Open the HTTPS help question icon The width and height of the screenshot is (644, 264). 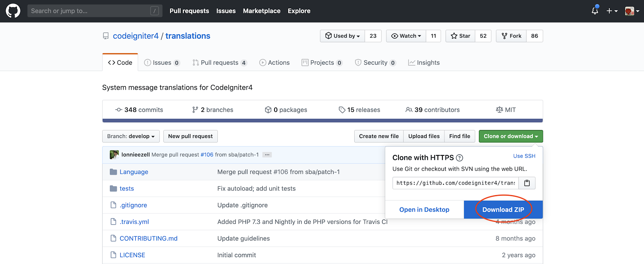(459, 158)
